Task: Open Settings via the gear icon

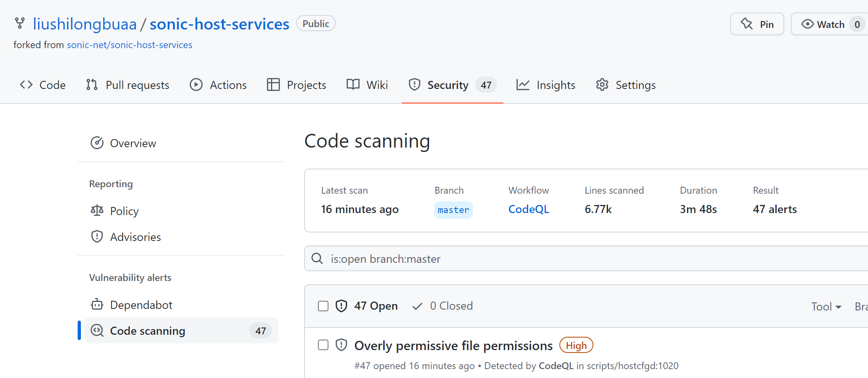Action: tap(602, 84)
